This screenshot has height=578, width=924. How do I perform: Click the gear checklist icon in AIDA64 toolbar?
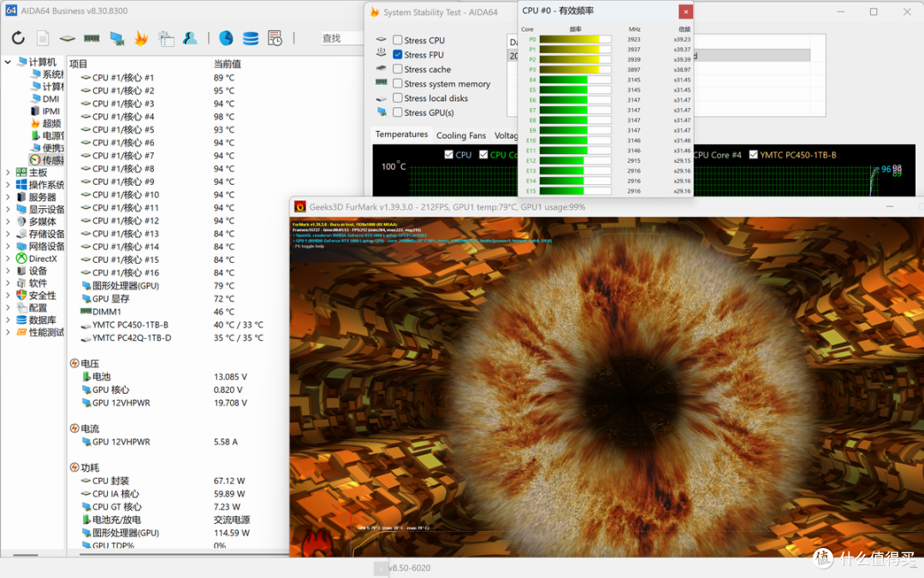[x=166, y=39]
